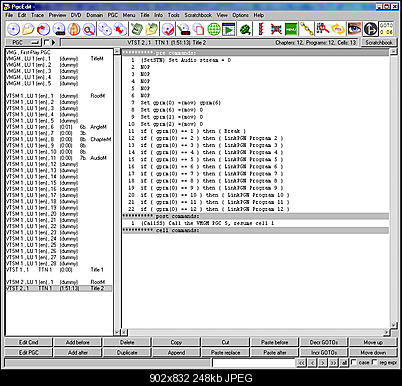402x386 pixels.
Task: Click the Edit Cmd button
Action: pyautogui.click(x=28, y=342)
